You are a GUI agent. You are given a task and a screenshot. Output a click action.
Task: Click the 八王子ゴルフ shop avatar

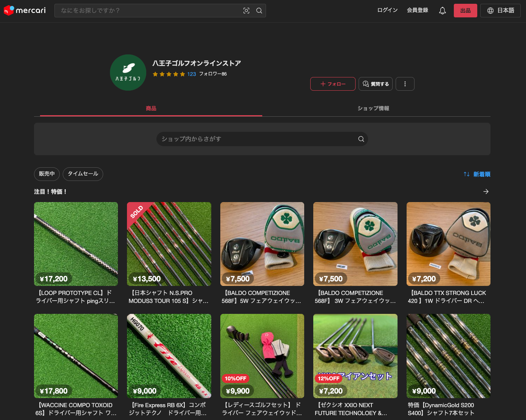coord(128,73)
